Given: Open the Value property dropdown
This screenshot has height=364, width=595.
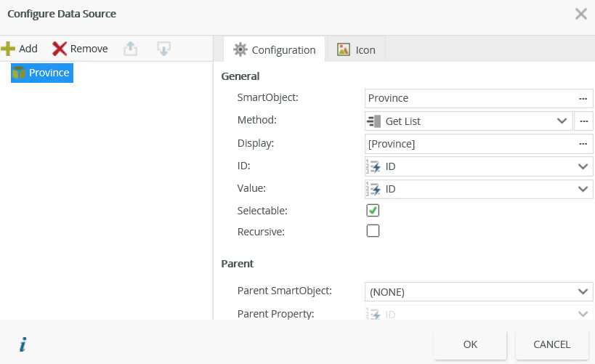Looking at the screenshot, I should [479, 189].
